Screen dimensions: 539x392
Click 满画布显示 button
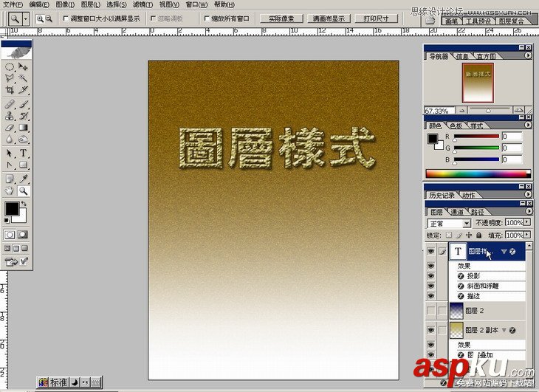tap(329, 18)
